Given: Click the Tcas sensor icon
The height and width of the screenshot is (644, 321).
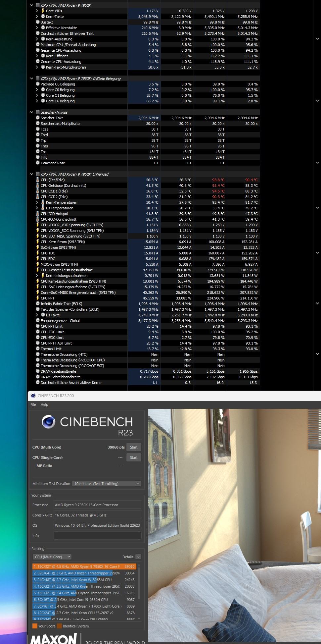Looking at the screenshot, I should [38, 129].
